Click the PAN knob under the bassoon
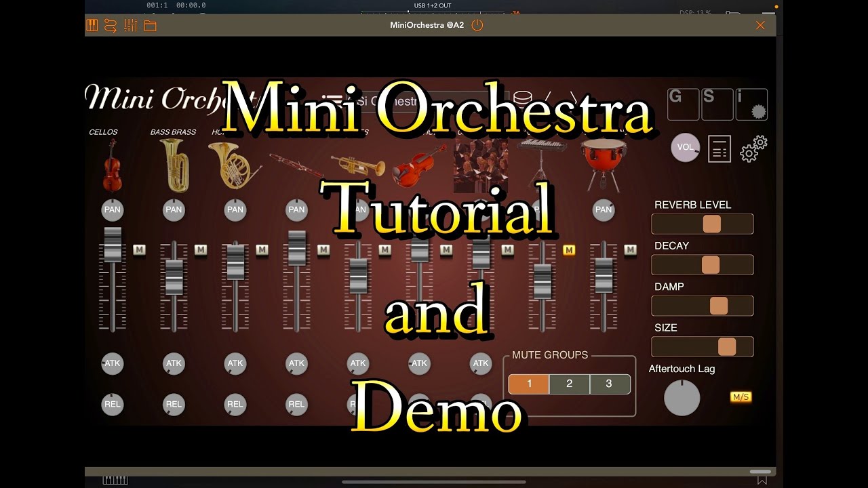This screenshot has width=868, height=488. [x=296, y=209]
